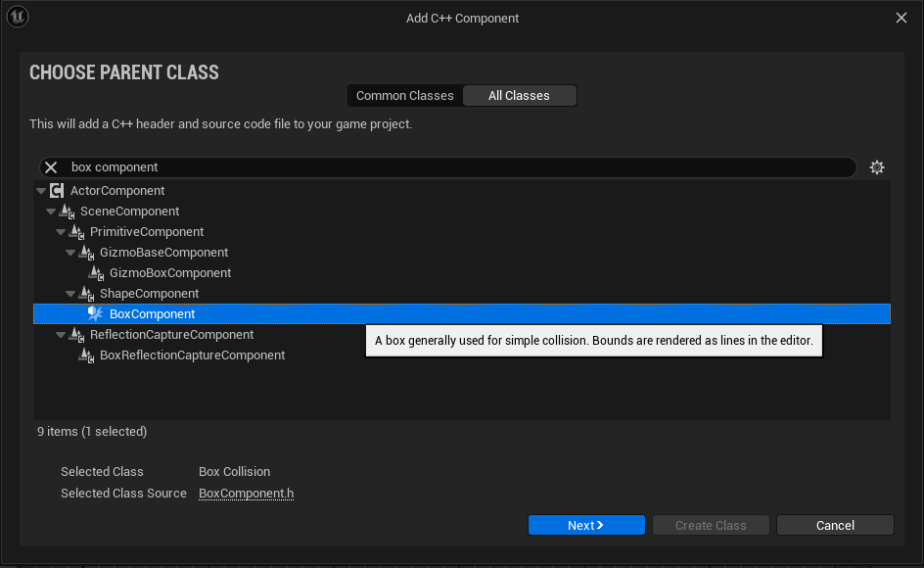
Task: Open the BoxComponent.h source link
Action: [247, 494]
